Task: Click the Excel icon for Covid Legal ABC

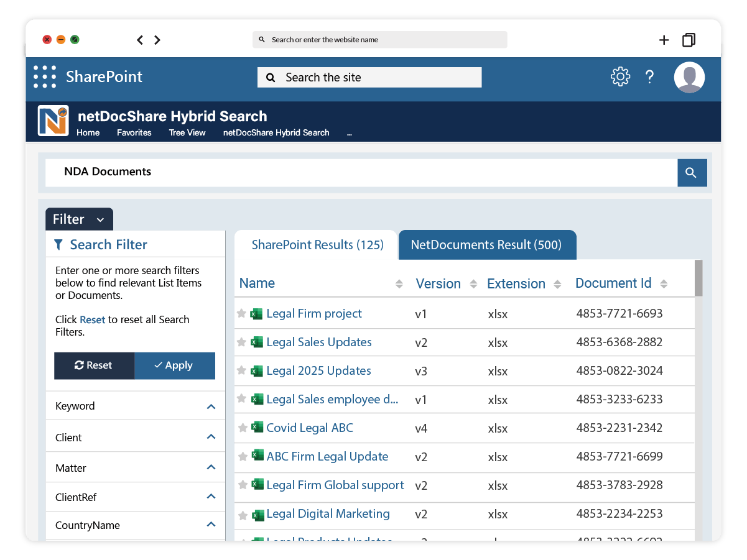Action: pyautogui.click(x=257, y=428)
